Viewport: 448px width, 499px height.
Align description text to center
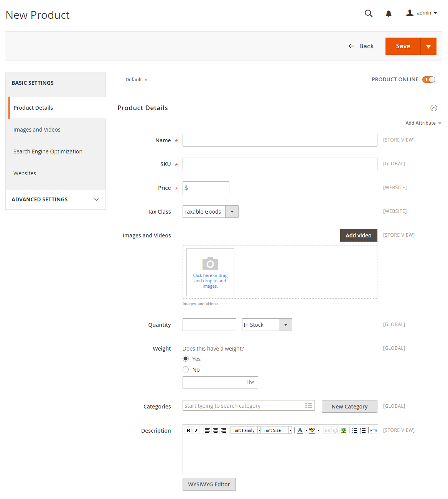[x=215, y=430]
